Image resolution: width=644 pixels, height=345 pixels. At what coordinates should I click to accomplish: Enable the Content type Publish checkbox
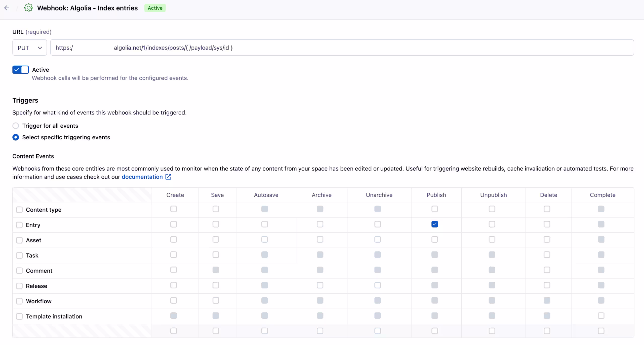point(435,209)
